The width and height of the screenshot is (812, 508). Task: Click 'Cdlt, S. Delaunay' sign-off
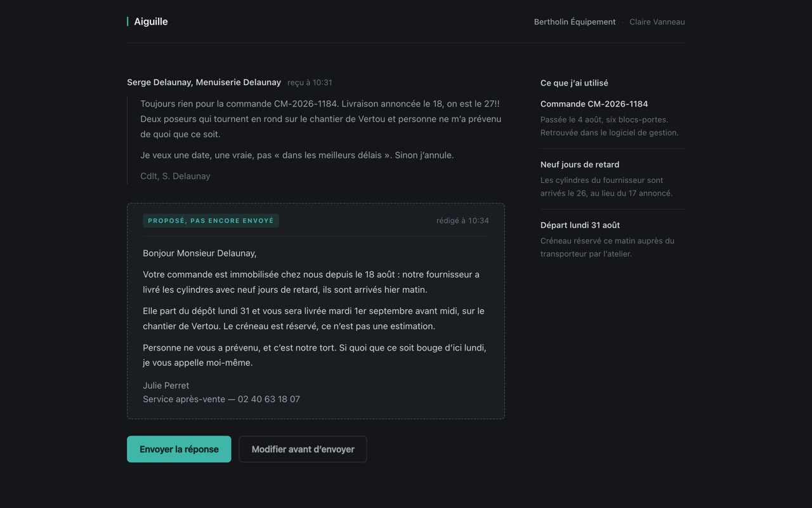click(x=175, y=176)
